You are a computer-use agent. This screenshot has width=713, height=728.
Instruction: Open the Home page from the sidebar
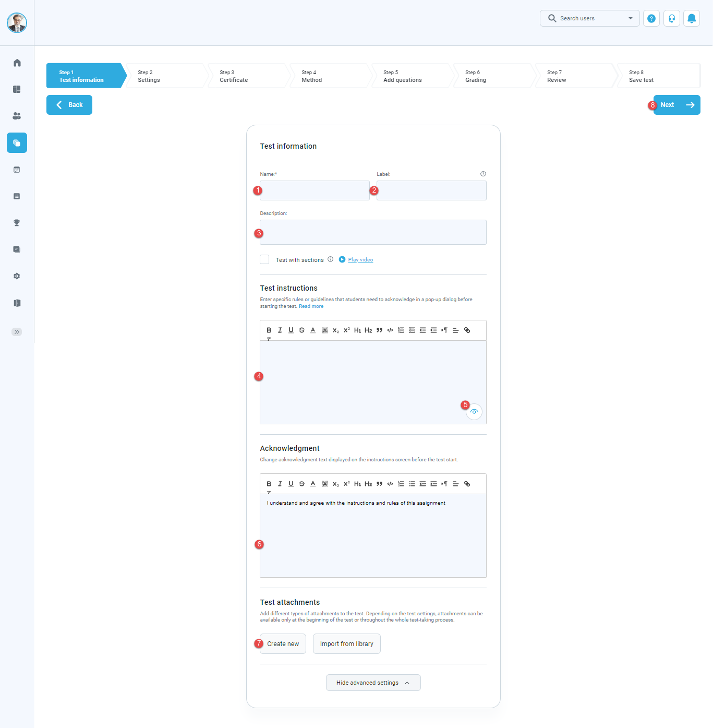[17, 63]
